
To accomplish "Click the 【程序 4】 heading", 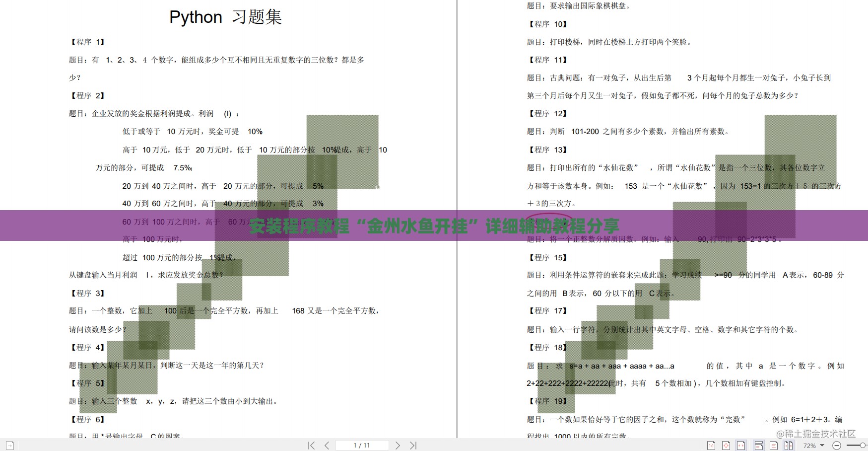I will coord(87,347).
